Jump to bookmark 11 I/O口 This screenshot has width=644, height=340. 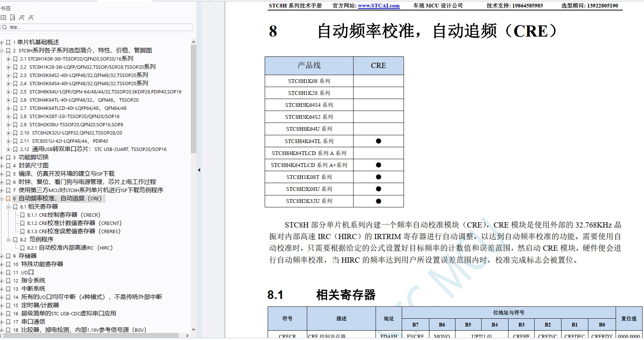point(23,273)
